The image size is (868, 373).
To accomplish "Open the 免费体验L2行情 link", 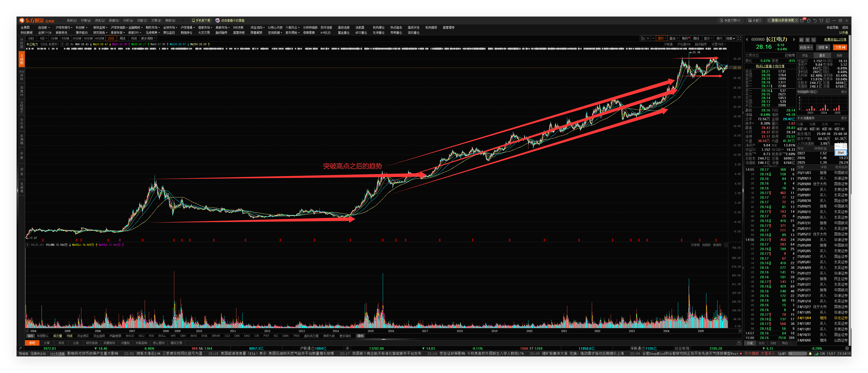I will click(835, 39).
